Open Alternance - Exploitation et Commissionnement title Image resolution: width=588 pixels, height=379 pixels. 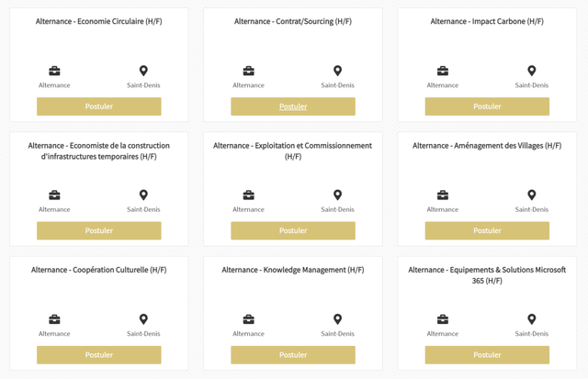coord(293,150)
